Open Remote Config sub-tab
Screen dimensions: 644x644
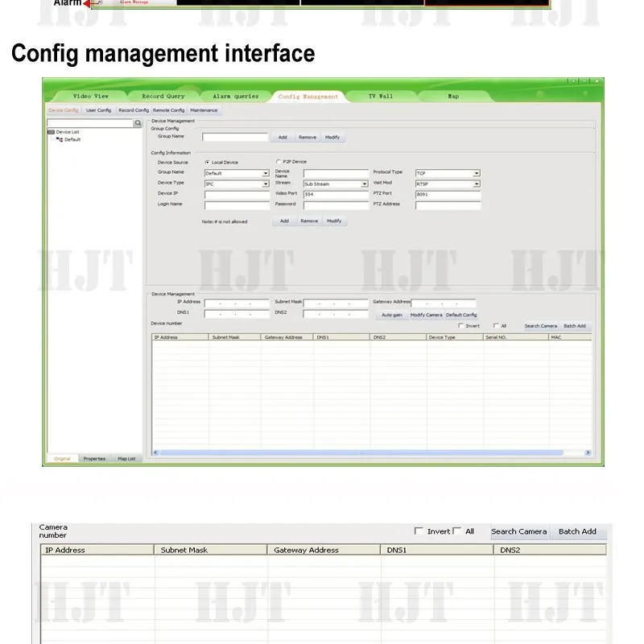169,110
